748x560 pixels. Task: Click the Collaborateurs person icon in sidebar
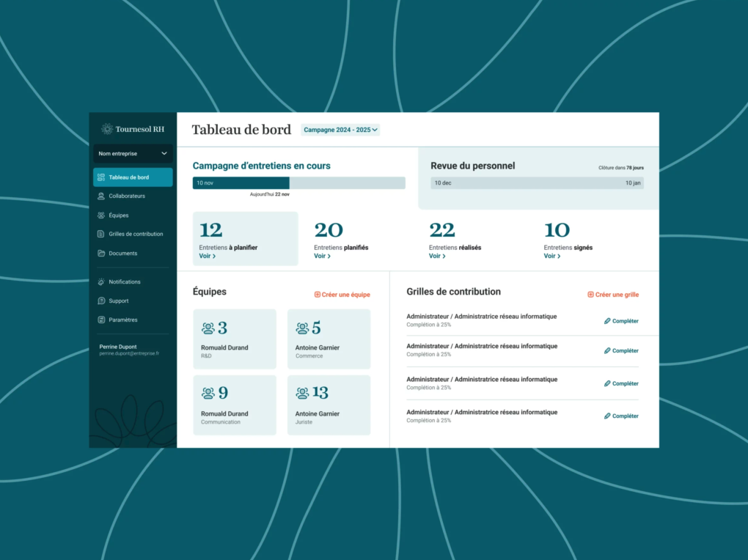point(101,196)
